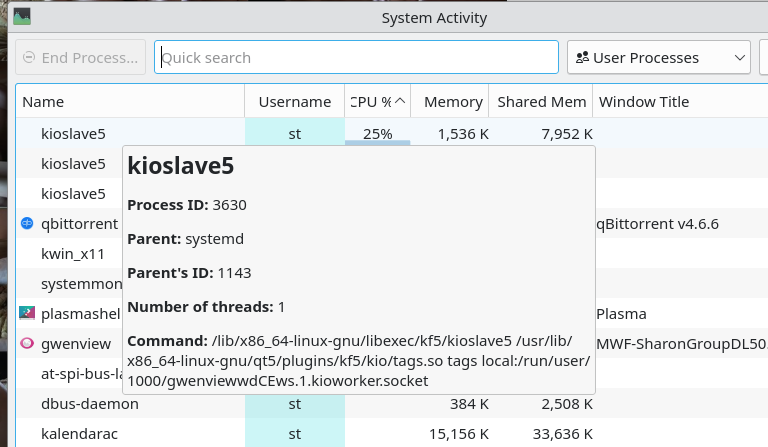The height and width of the screenshot is (447, 768).
Task: Sort by Shared Mem column header
Action: (541, 102)
